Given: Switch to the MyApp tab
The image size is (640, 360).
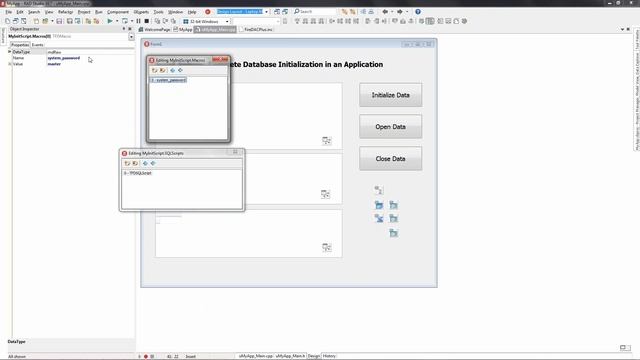Looking at the screenshot, I should 182,30.
